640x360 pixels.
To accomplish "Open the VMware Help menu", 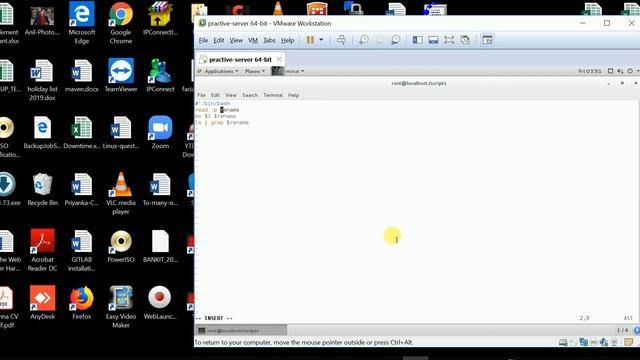I will (287, 40).
